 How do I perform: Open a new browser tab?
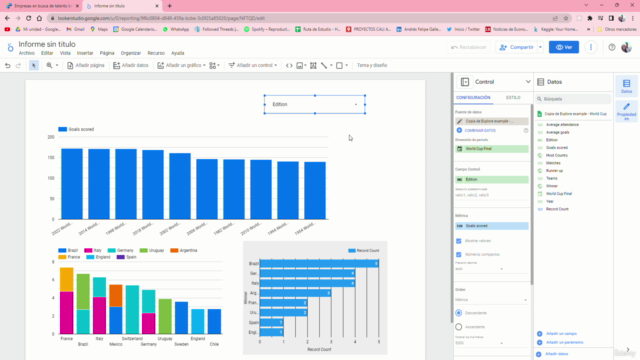(169, 6)
